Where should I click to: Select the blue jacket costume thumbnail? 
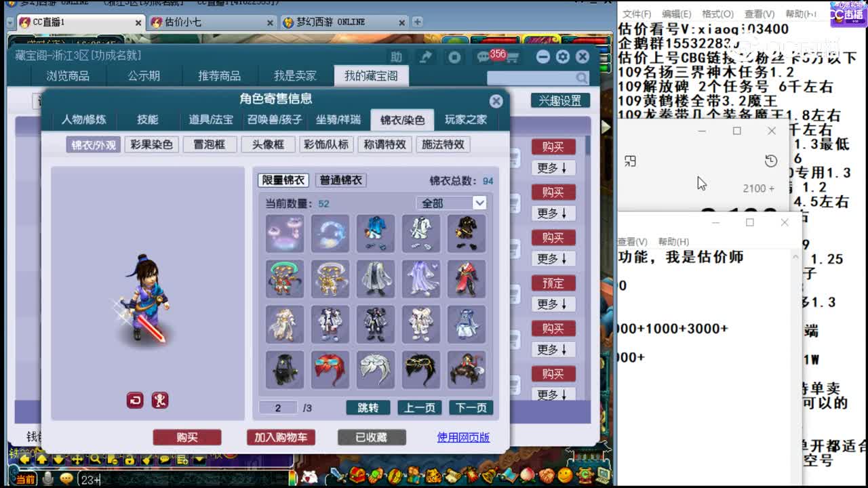[376, 233]
